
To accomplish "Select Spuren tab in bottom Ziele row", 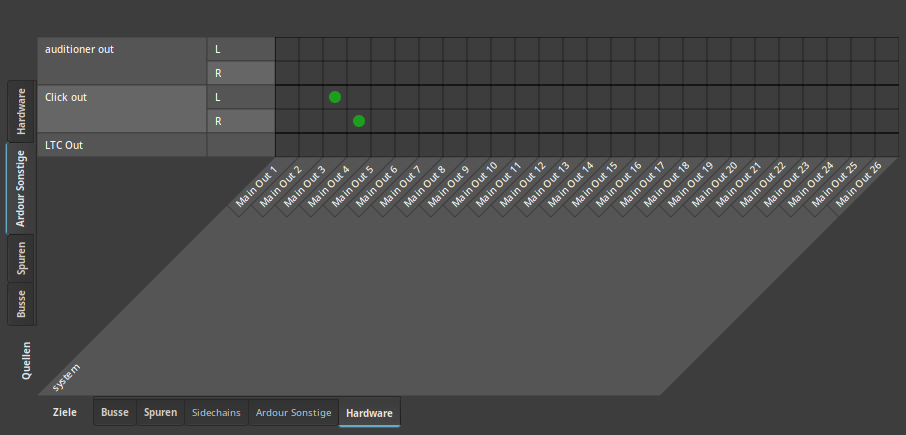I will [160, 412].
